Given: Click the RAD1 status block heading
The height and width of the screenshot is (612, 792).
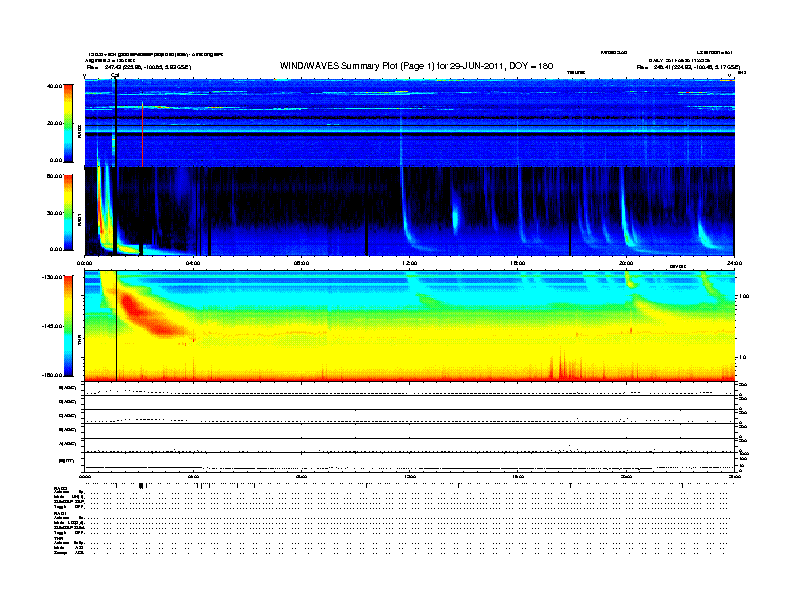Looking at the screenshot, I should coord(60,513).
